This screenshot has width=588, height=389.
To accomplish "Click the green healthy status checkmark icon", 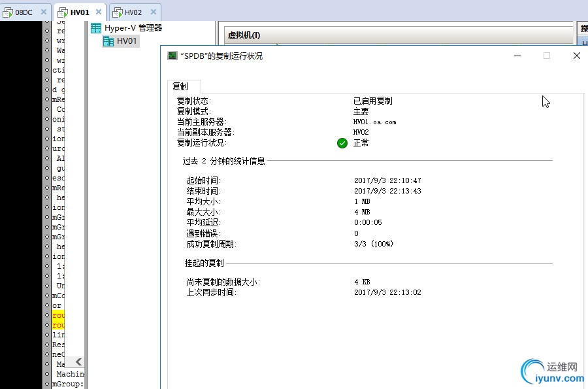I will pyautogui.click(x=342, y=143).
